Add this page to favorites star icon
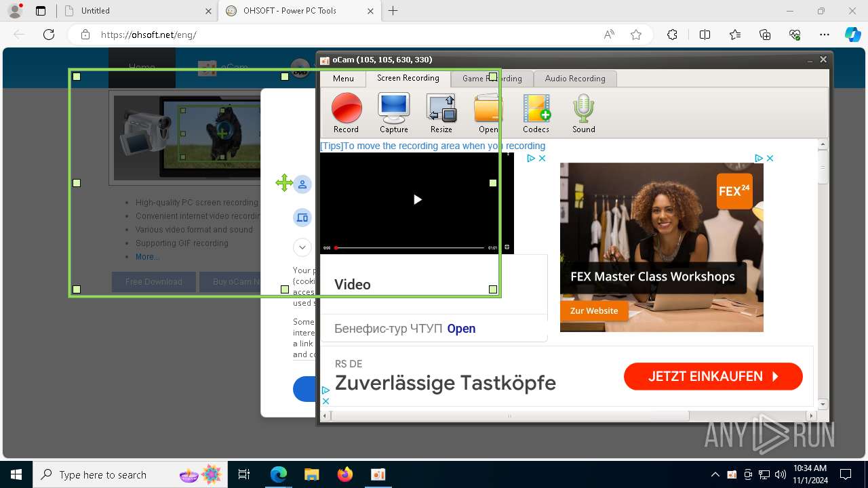868x488 pixels. (x=636, y=35)
